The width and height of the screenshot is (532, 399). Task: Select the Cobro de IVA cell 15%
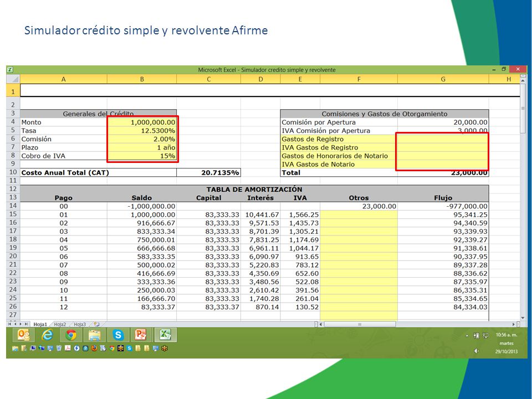click(x=142, y=156)
